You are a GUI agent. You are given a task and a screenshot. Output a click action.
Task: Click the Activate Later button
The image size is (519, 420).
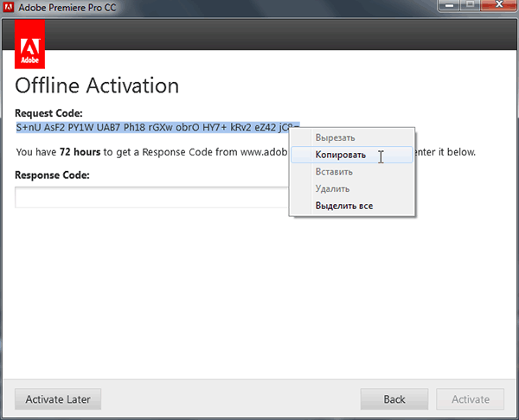click(58, 399)
